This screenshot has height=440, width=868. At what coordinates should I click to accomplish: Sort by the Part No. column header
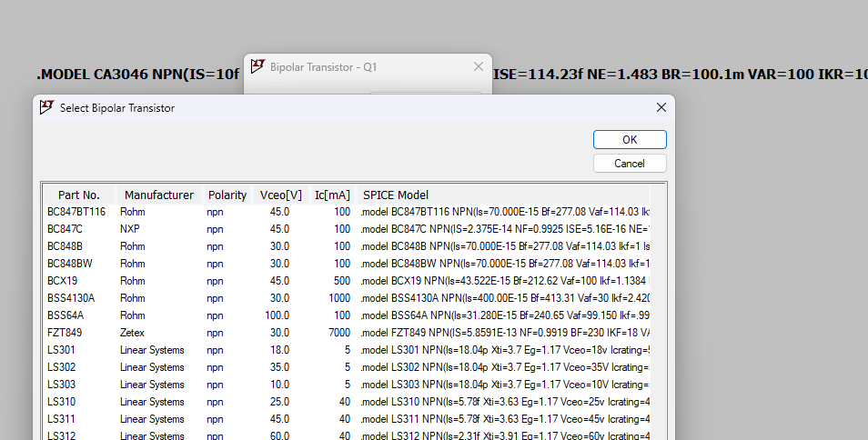click(79, 195)
